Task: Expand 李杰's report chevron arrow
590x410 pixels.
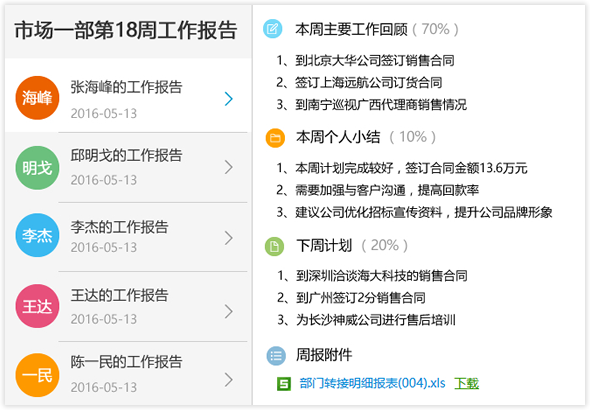Action: pos(228,238)
